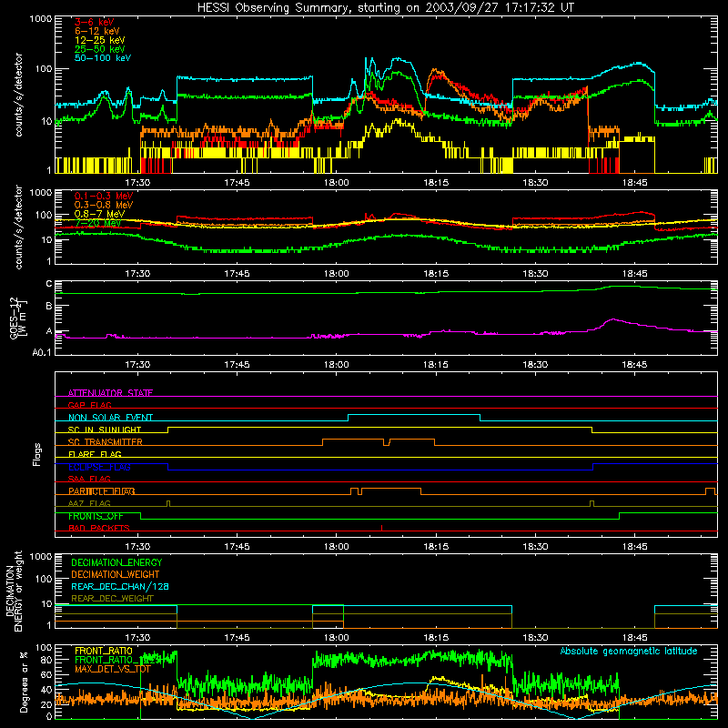Select the AAZ_FLAG label
Viewport: 728px width, 728px height.
(x=89, y=503)
